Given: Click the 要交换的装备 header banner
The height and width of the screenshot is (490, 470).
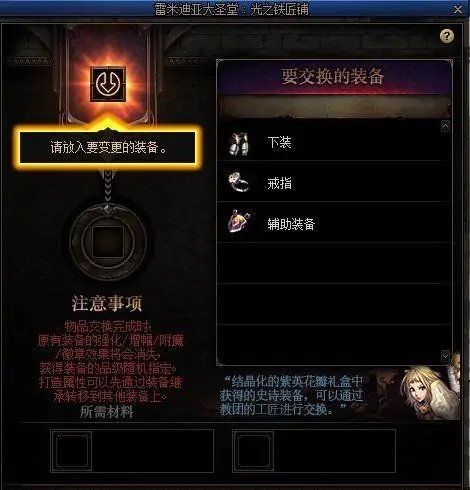Looking at the screenshot, I should click(x=334, y=77).
